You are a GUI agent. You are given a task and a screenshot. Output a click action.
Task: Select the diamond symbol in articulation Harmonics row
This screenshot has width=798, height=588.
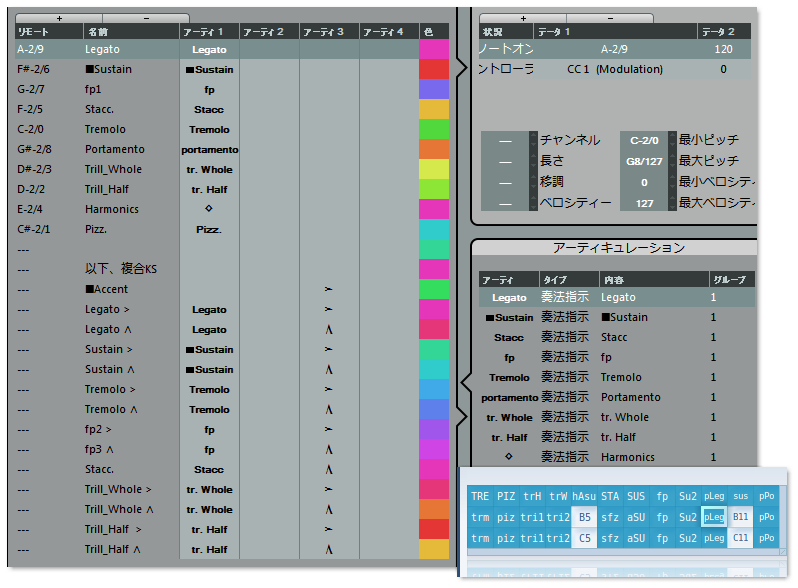coord(508,457)
